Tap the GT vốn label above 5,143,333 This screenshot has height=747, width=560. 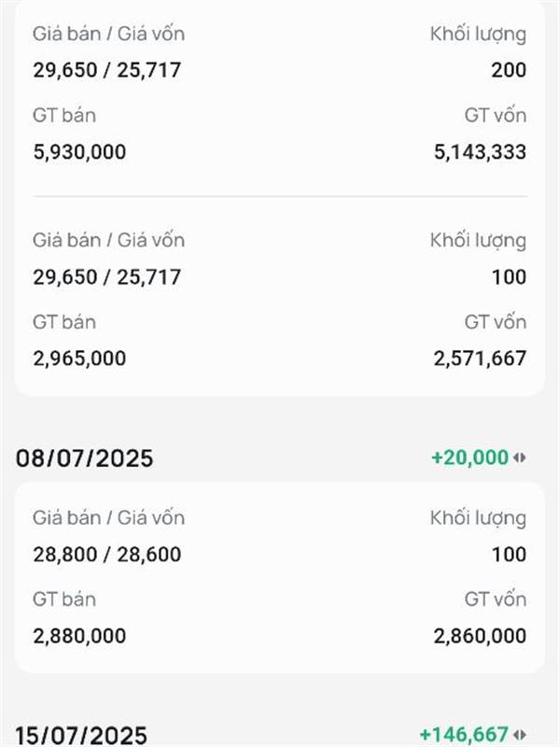tap(496, 116)
